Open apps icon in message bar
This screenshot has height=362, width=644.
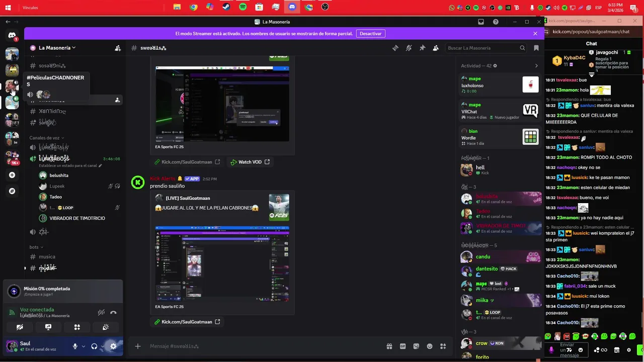tap(443, 346)
